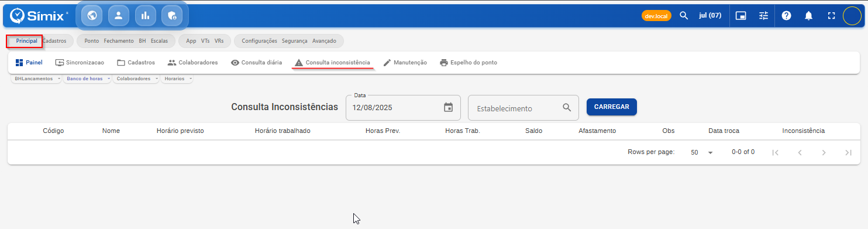Select the Principal menu
868x229 pixels.
[x=26, y=41]
